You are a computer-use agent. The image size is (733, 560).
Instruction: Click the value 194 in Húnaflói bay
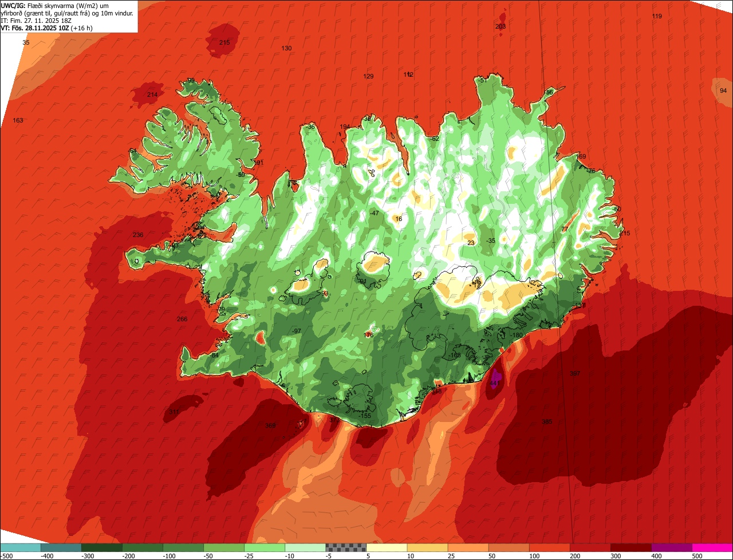click(345, 127)
